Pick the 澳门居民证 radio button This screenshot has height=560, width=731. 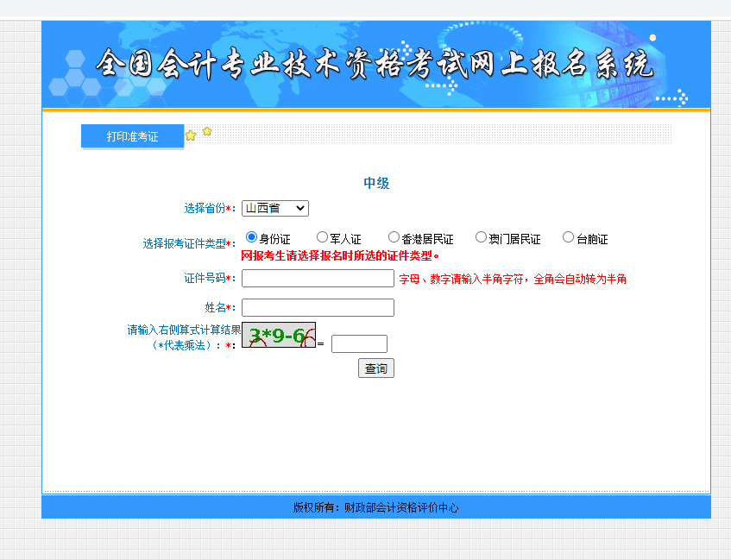click(481, 237)
